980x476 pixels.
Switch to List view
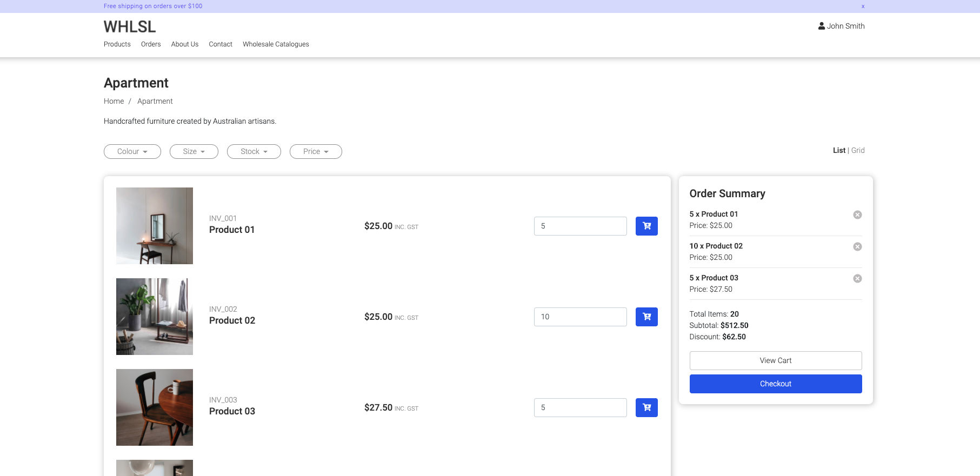[839, 150]
